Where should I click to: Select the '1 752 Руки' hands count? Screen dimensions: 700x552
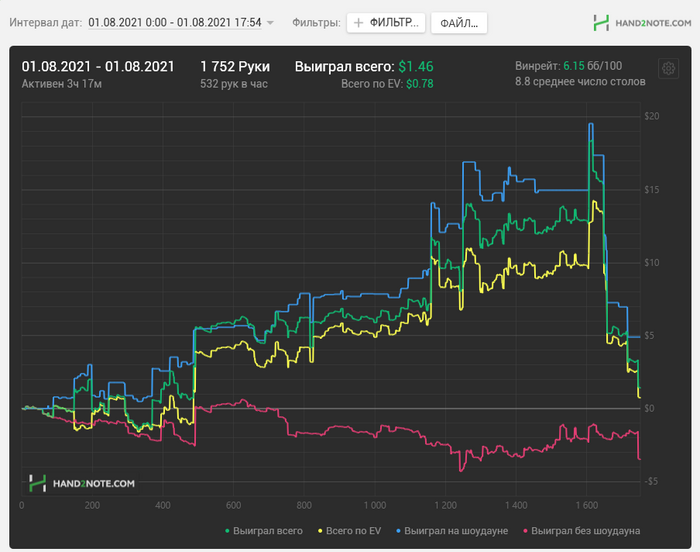(235, 67)
